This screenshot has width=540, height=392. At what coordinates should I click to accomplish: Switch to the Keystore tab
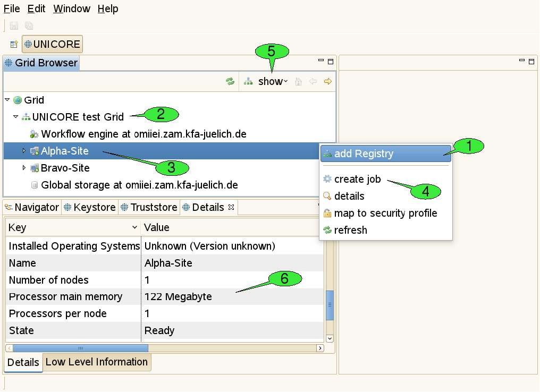(x=90, y=207)
